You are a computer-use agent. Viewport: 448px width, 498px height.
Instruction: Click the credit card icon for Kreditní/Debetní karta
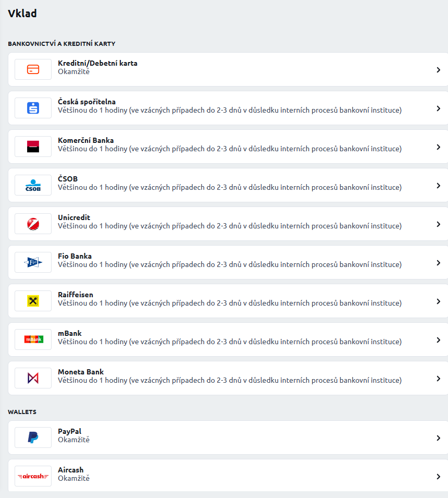pos(33,69)
